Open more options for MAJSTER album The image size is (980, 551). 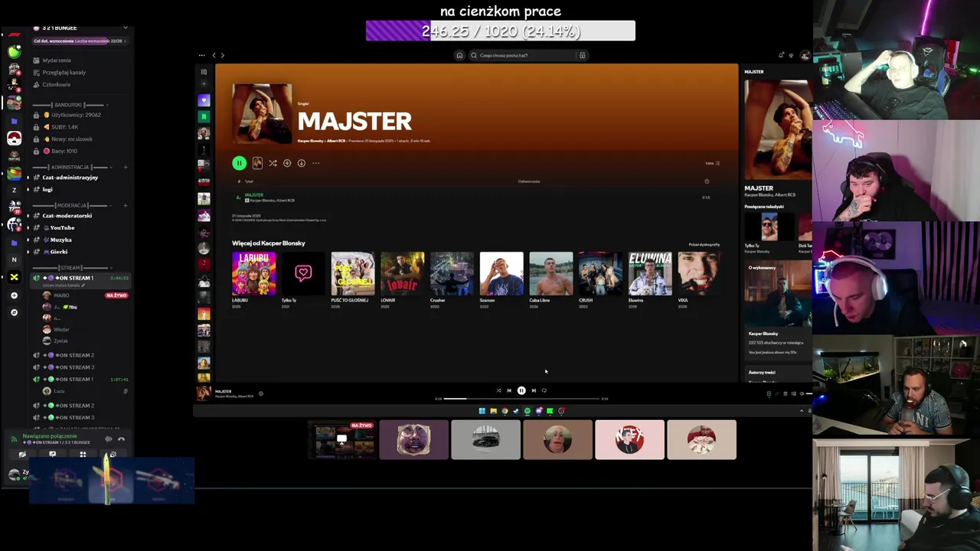click(315, 163)
